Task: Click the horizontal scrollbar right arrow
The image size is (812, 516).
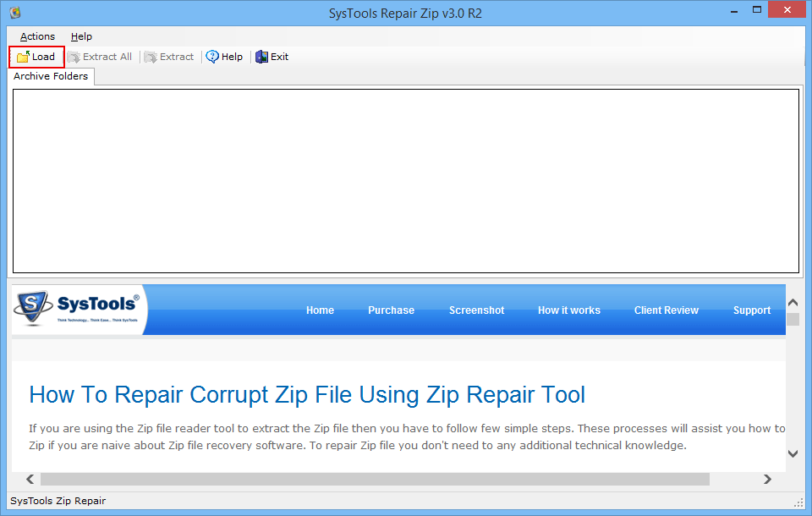Action: click(767, 480)
